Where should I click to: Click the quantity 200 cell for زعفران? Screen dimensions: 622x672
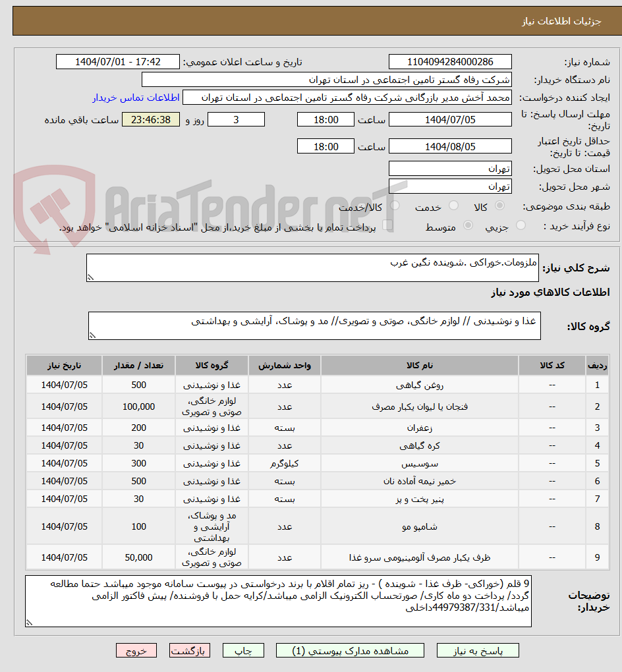click(x=138, y=428)
